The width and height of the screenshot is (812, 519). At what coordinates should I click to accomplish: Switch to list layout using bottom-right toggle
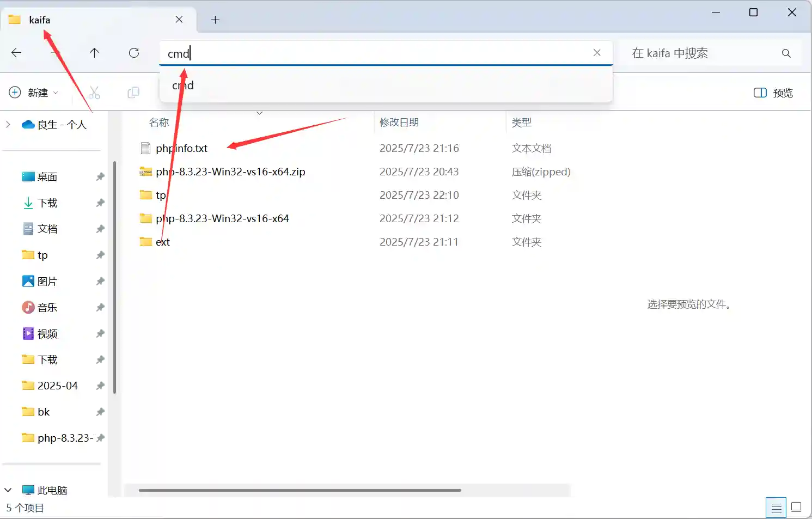point(796,506)
